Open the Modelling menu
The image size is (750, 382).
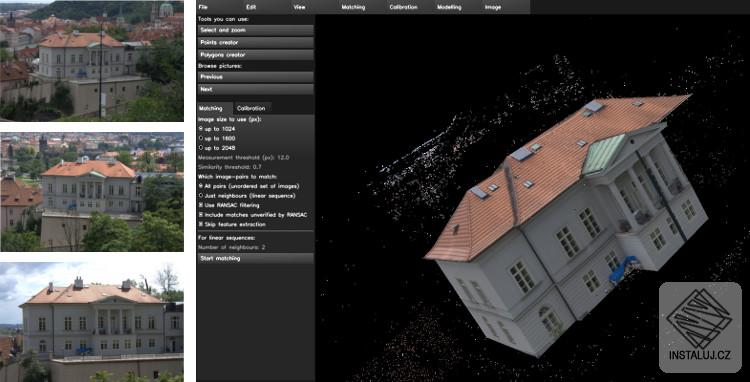click(x=449, y=7)
